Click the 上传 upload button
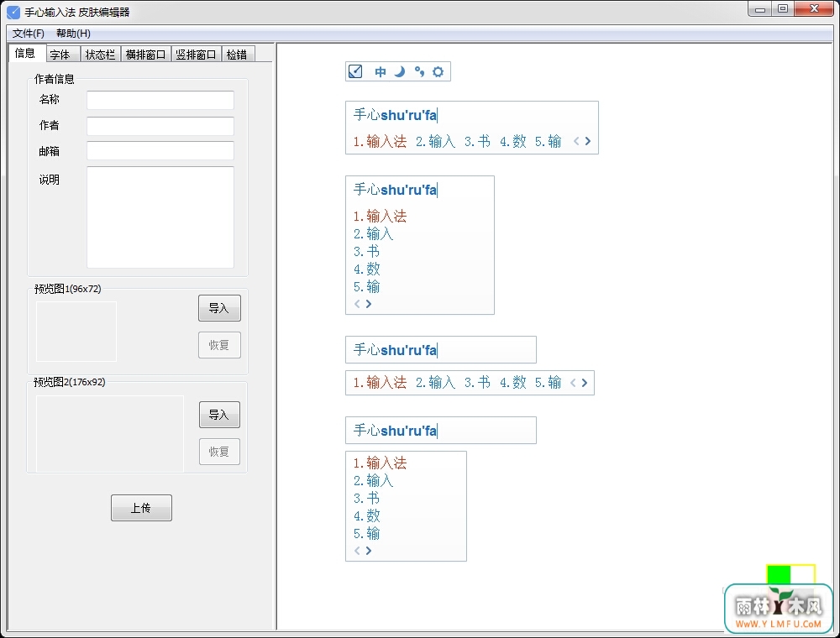This screenshot has width=840, height=638. click(x=141, y=507)
